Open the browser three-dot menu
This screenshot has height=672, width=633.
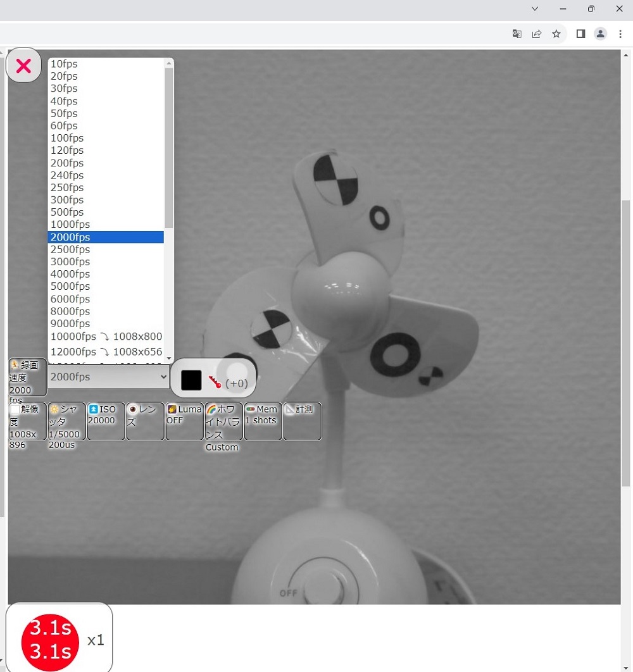(x=620, y=34)
